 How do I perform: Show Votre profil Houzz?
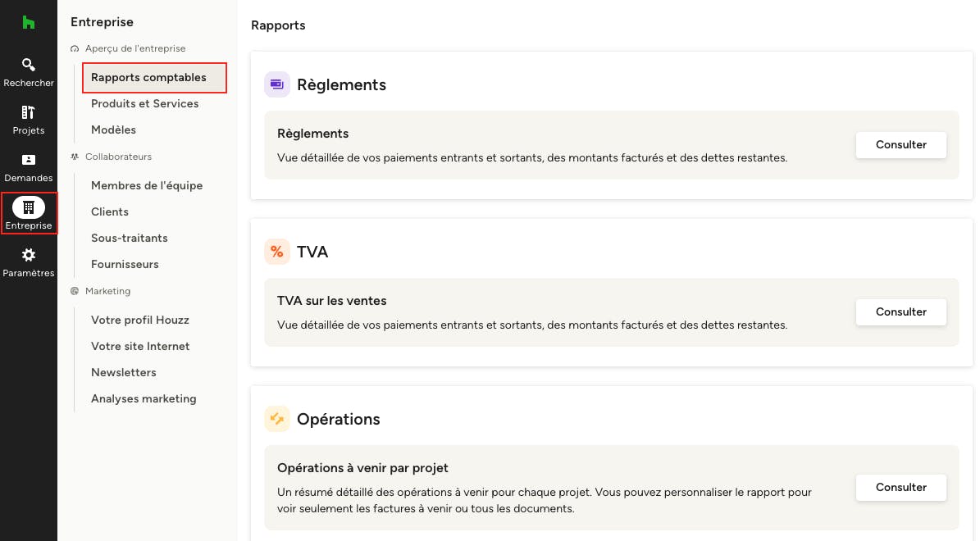pyautogui.click(x=140, y=321)
